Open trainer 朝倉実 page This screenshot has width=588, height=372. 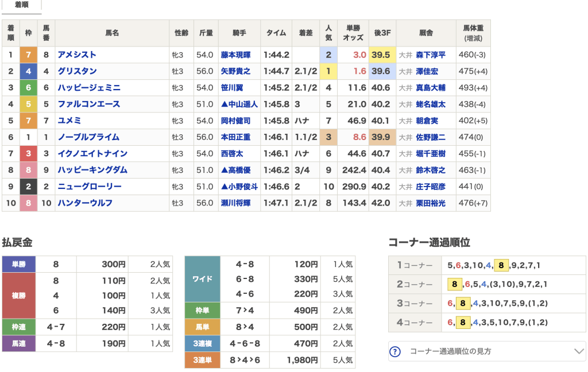pyautogui.click(x=427, y=121)
